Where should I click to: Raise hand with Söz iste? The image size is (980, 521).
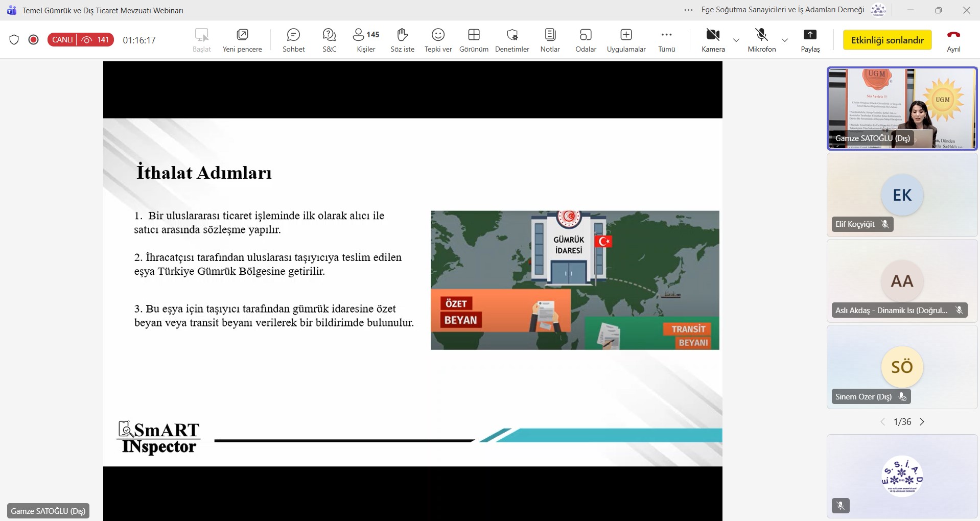point(402,40)
